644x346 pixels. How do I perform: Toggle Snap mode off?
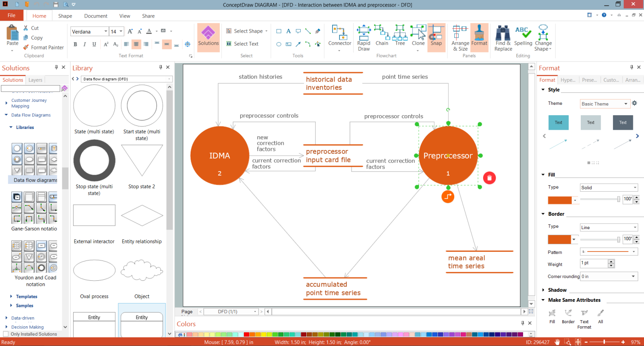(x=436, y=38)
